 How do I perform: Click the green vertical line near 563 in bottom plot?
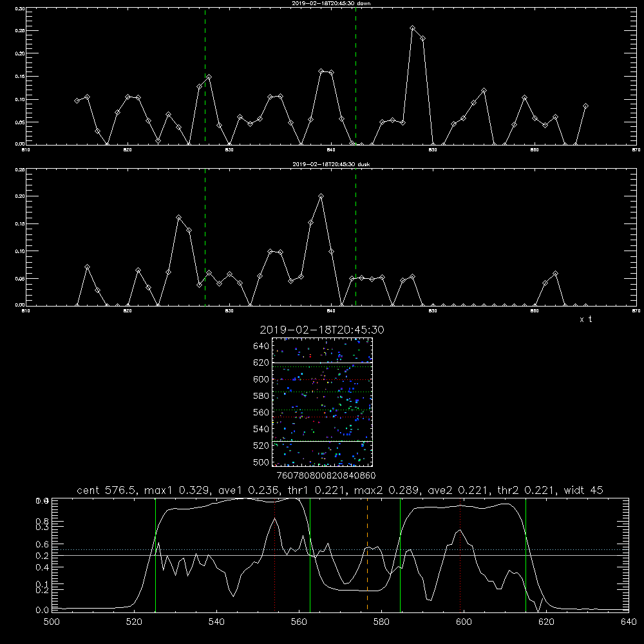310,554
